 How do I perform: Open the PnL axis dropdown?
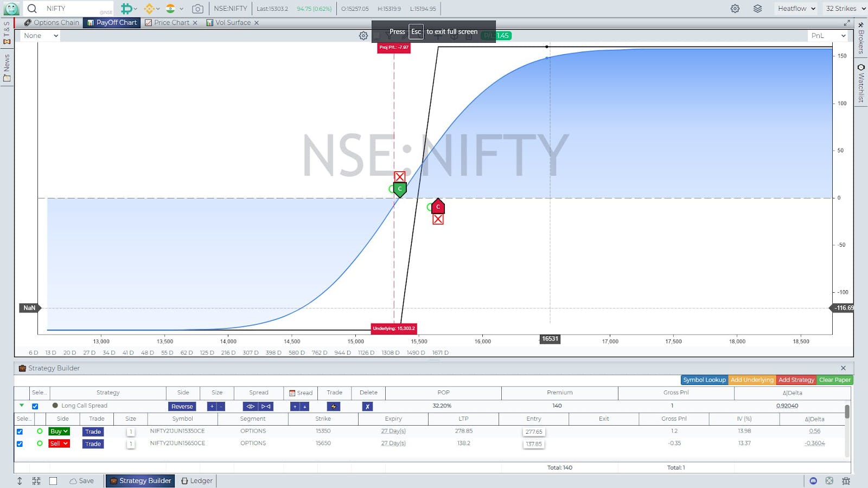coord(828,36)
